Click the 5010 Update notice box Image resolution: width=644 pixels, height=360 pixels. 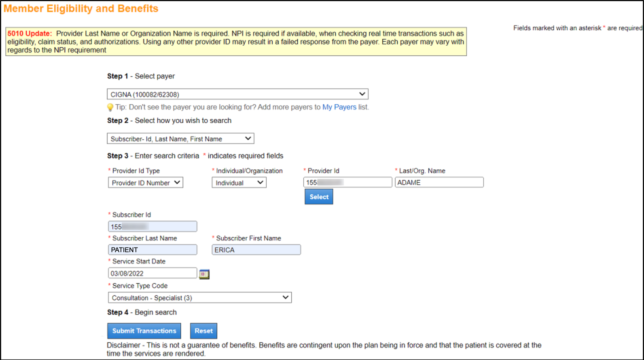[236, 42]
